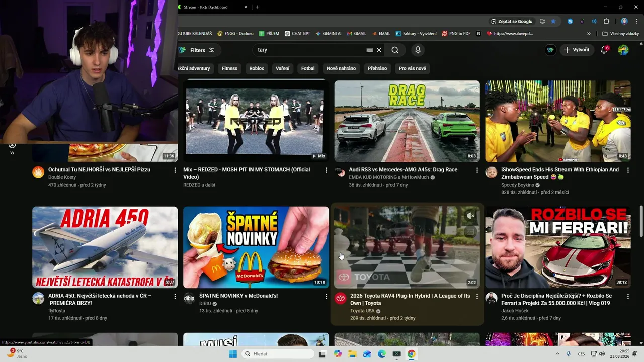This screenshot has width=644, height=362.
Task: Open Double Kosty channel avatar
Action: [38, 172]
